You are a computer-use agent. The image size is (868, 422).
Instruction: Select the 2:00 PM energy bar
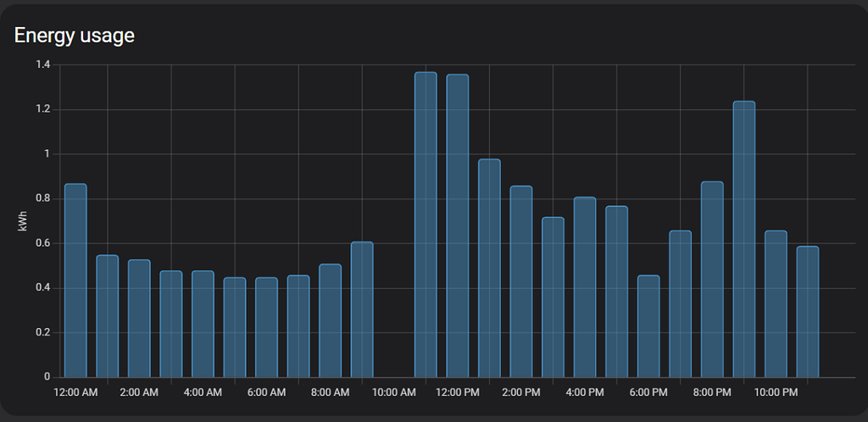click(x=521, y=281)
